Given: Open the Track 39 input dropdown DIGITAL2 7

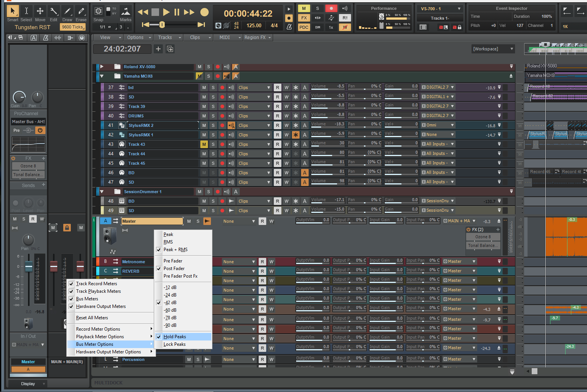Looking at the screenshot, I should 438,106.
